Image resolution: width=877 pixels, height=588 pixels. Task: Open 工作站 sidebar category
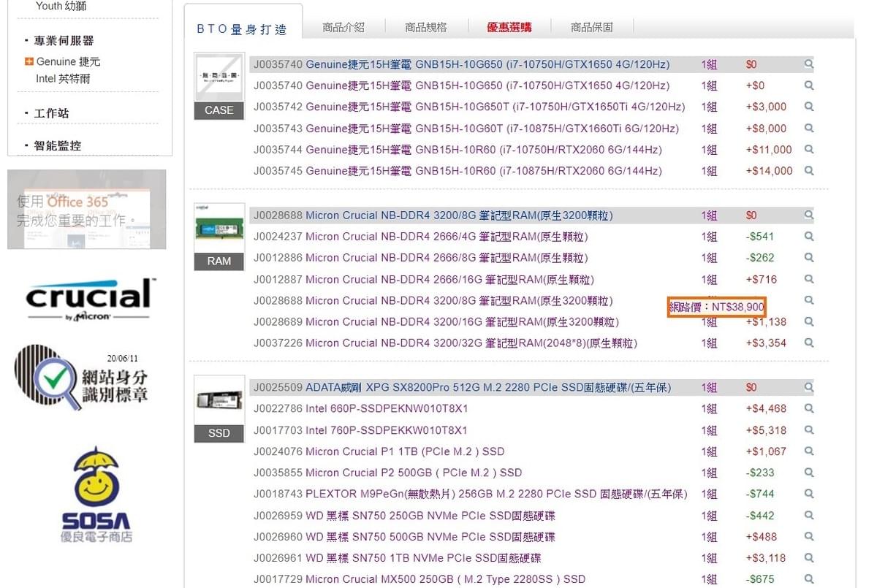[51, 113]
